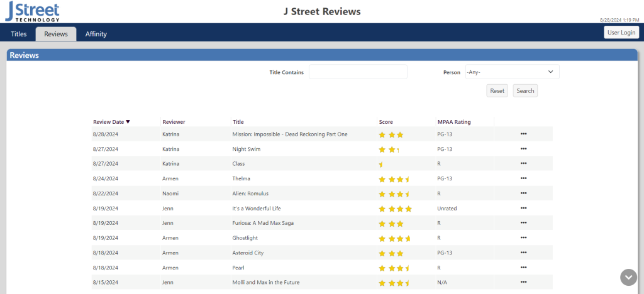
Task: Sort by the MPAA Rating column header
Action: [x=454, y=122]
